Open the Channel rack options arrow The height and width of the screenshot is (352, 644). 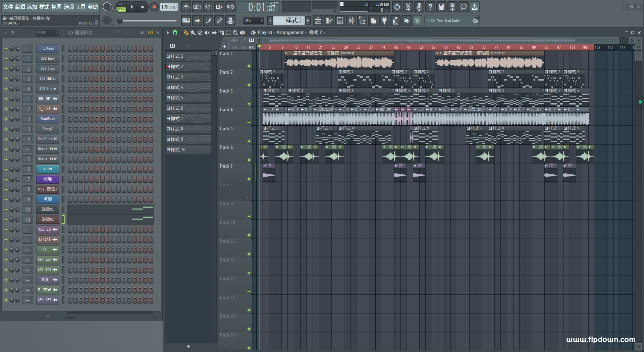[x=5, y=33]
